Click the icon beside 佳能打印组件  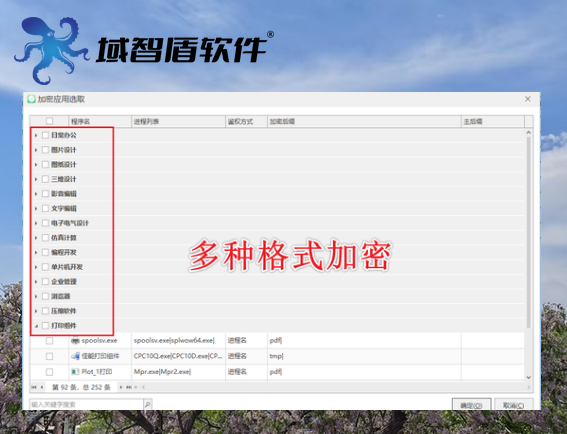pos(75,356)
